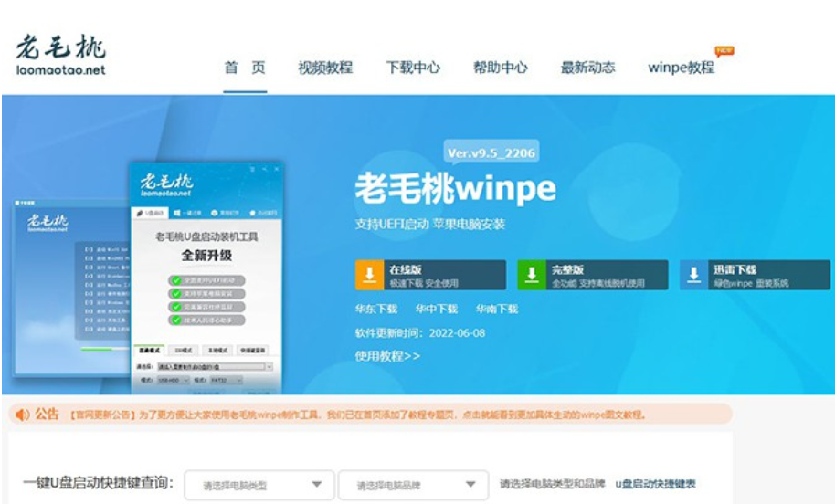835x504 pixels.
Task: Expand the 请选择电脑类型 dropdown
Action: pos(259,485)
